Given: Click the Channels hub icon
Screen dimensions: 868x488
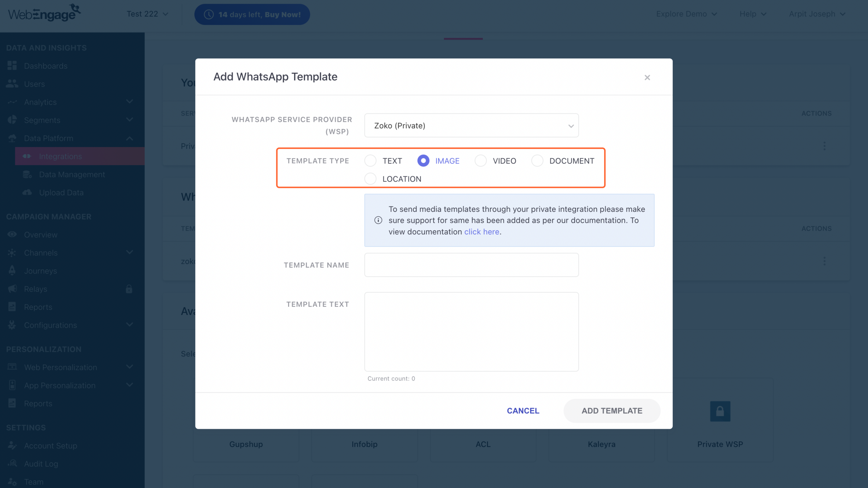Looking at the screenshot, I should (12, 253).
